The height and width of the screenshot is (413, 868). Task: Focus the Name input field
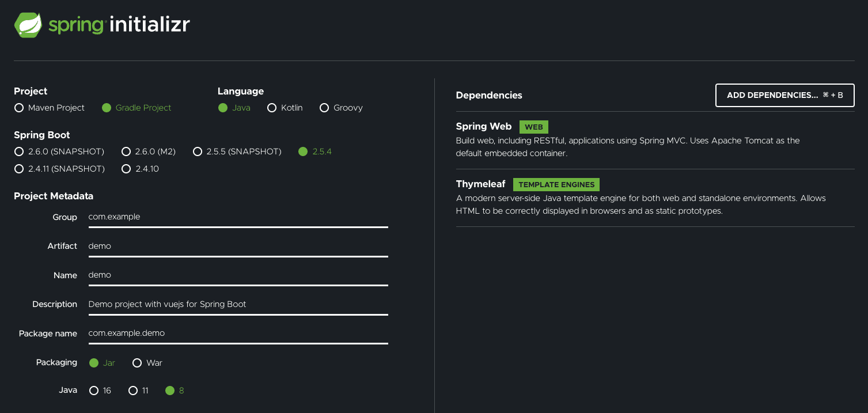click(x=238, y=275)
